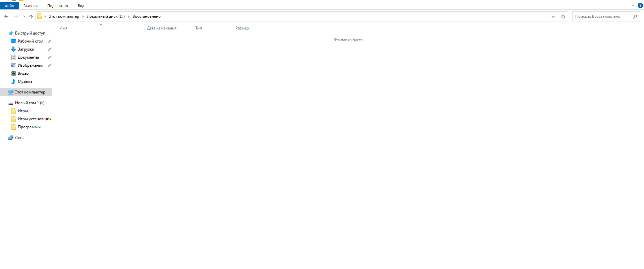
Task: Sort files by Дата изменения column
Action: click(162, 28)
